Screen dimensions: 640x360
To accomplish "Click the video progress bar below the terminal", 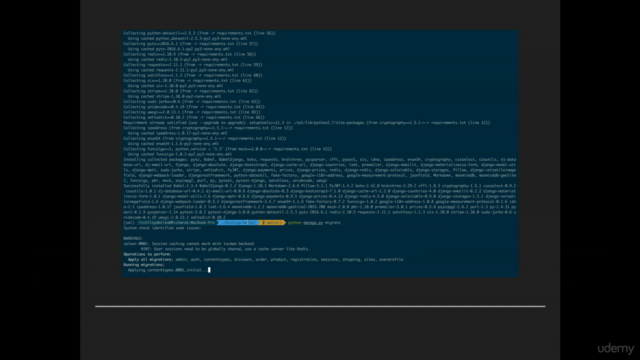I will [320, 306].
